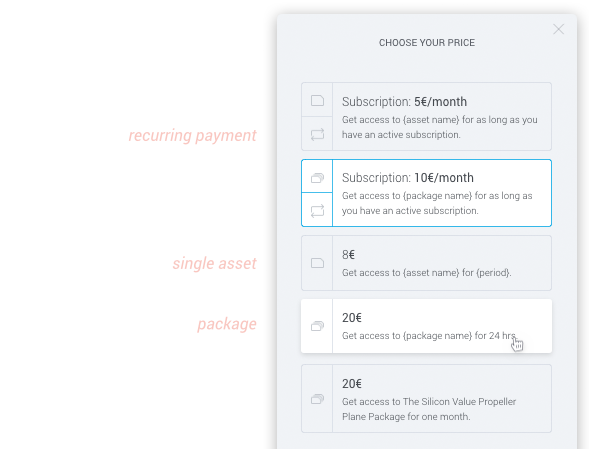Screen dimensions: 589x449
Task: Click the 5€/month price text
Action: point(440,102)
